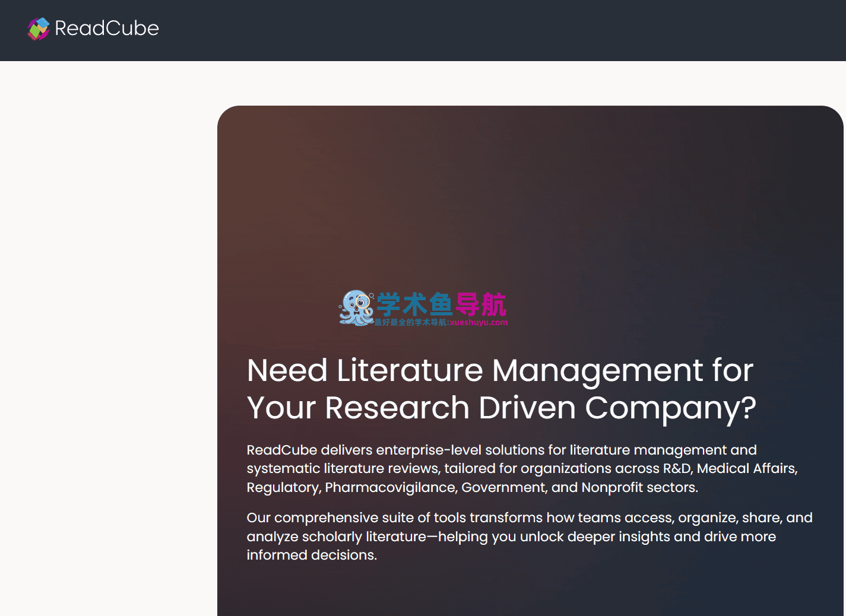Image resolution: width=846 pixels, height=616 pixels.
Task: Click the paragraph starting "ReadCube delivers enterprise-level solutions"
Action: point(522,468)
